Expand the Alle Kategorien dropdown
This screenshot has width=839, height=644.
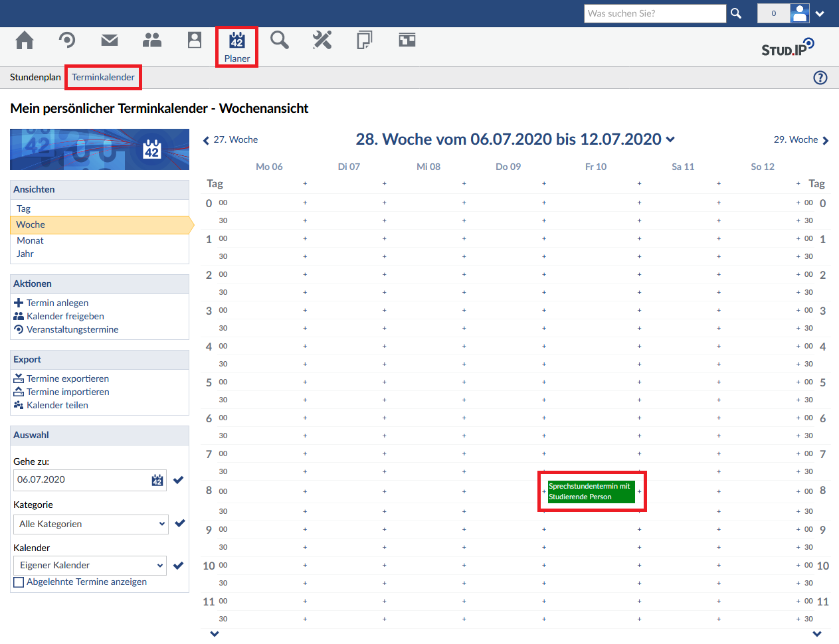[x=90, y=524]
